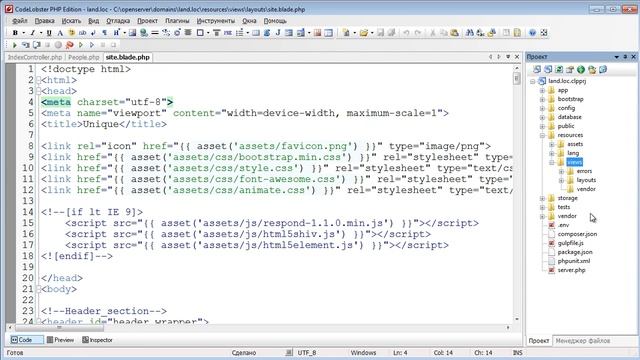
Task: Click the Save icon in toolbar
Action: [x=380, y=33]
